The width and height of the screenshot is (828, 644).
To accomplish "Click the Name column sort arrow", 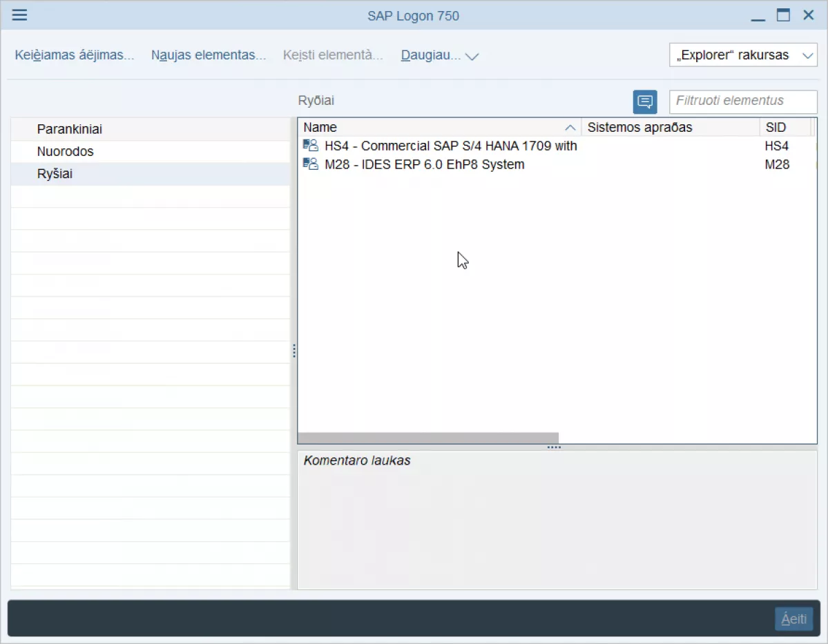I will coord(570,128).
